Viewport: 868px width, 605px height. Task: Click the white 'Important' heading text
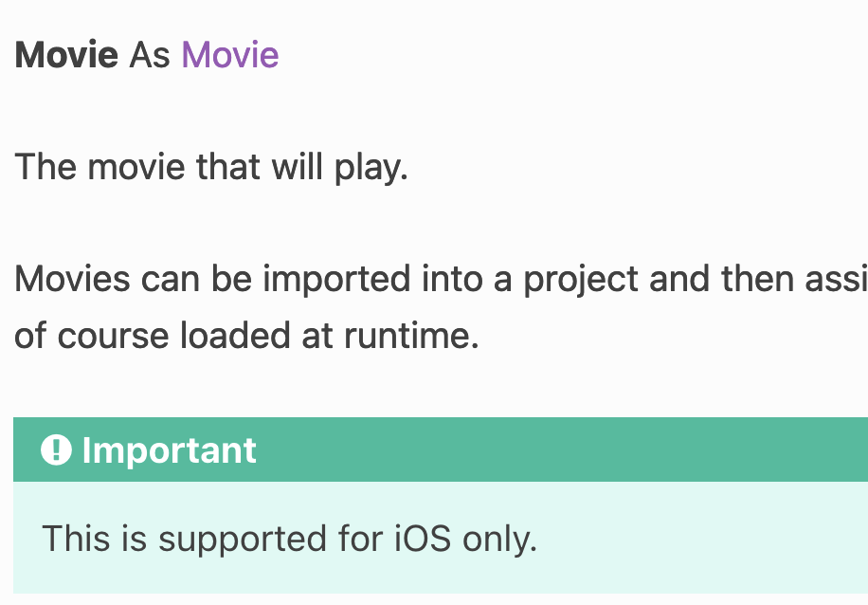169,449
